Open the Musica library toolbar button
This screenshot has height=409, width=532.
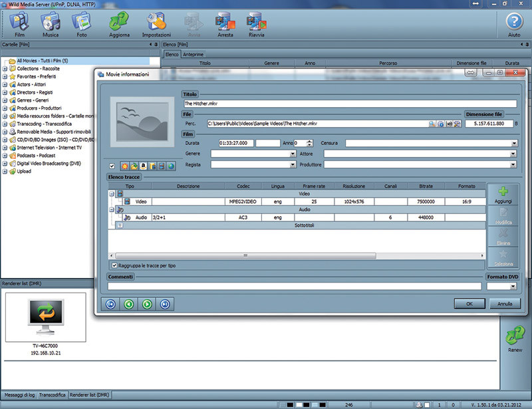[x=51, y=25]
